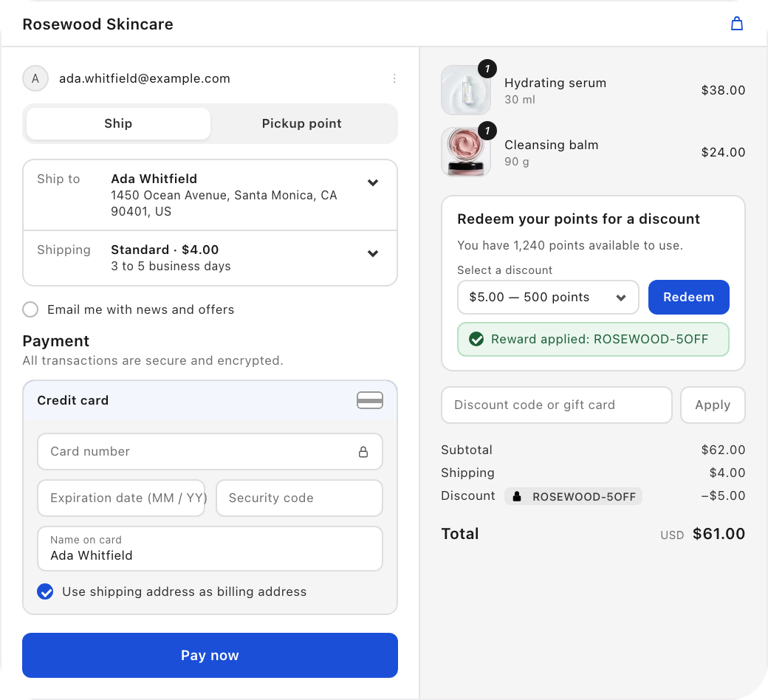768x700 pixels.
Task: Click the Apply discount button
Action: pos(713,405)
